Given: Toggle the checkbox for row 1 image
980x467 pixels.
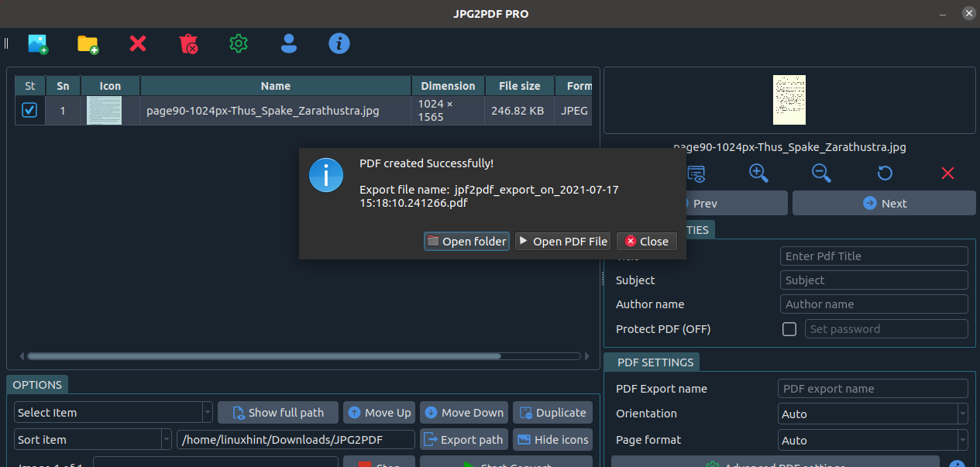Looking at the screenshot, I should pos(29,111).
